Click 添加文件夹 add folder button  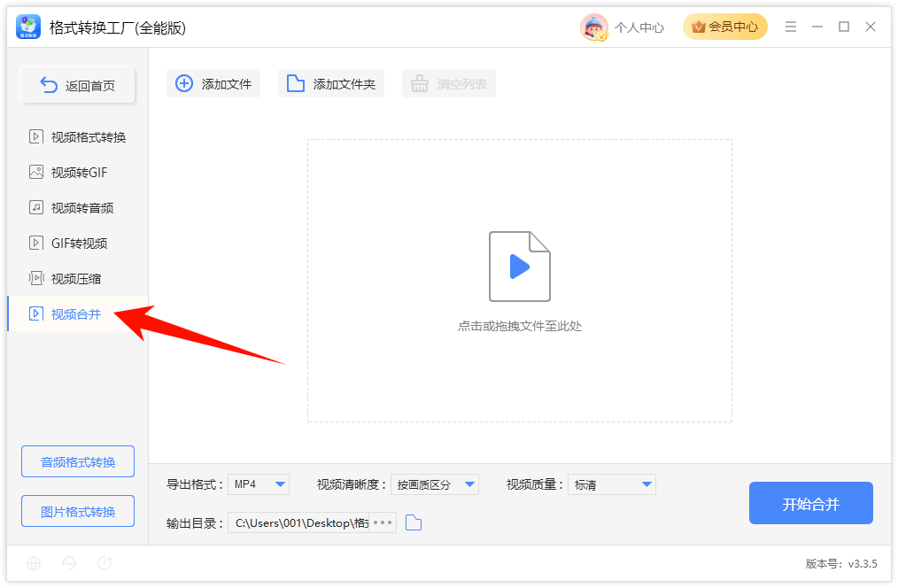tap(331, 83)
